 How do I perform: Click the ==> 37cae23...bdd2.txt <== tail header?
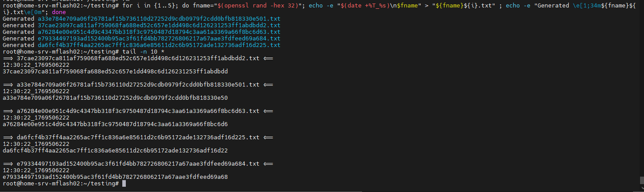pyautogui.click(x=138, y=58)
